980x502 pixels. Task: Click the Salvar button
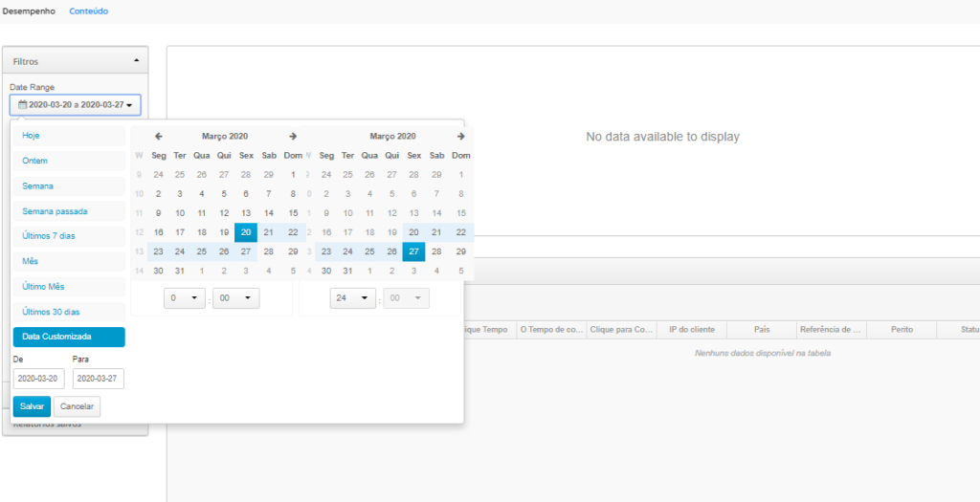[32, 406]
